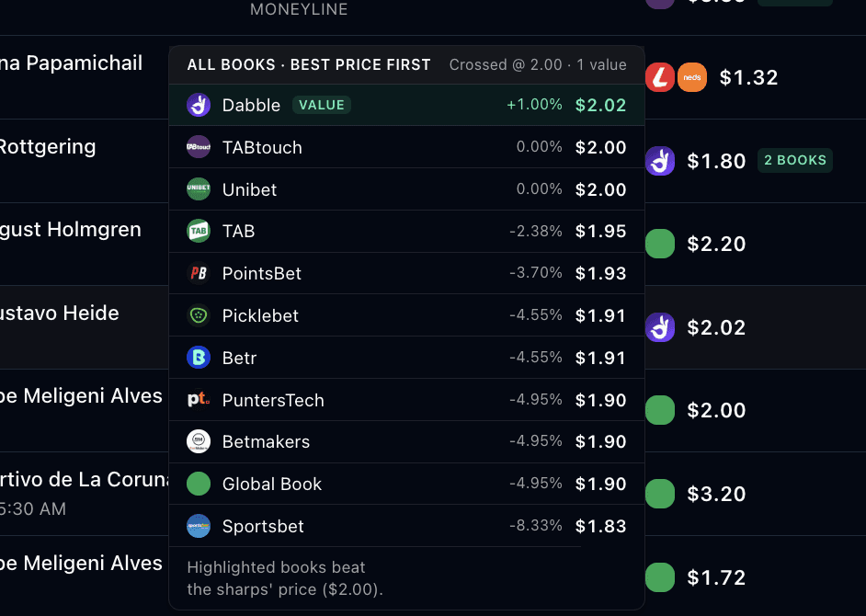The height and width of the screenshot is (616, 866).
Task: Click the green book icon beside $2.20
Action: click(x=660, y=244)
